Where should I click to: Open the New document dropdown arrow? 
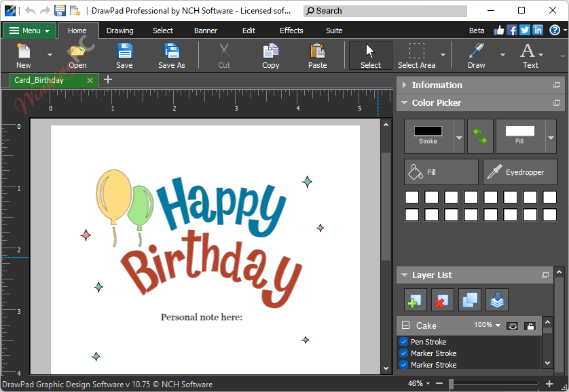[x=50, y=55]
